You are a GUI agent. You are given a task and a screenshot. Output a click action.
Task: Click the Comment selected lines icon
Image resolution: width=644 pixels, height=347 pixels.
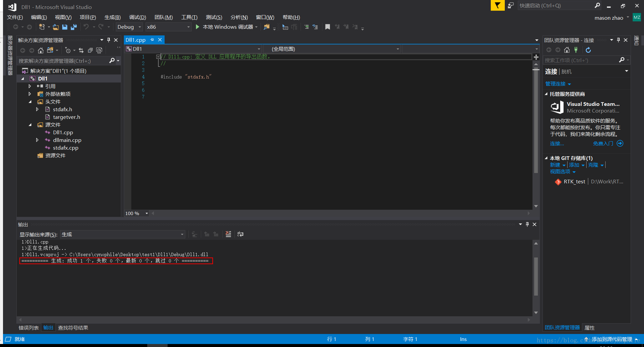pyautogui.click(x=306, y=27)
